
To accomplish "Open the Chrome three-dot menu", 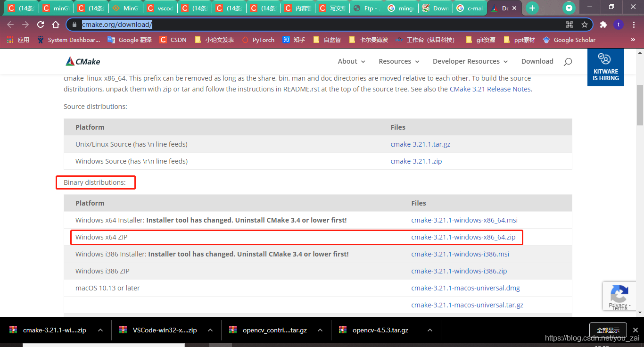I will click(633, 25).
